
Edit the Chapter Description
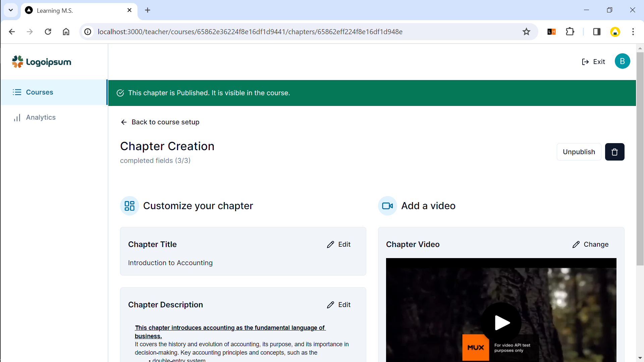(x=339, y=305)
